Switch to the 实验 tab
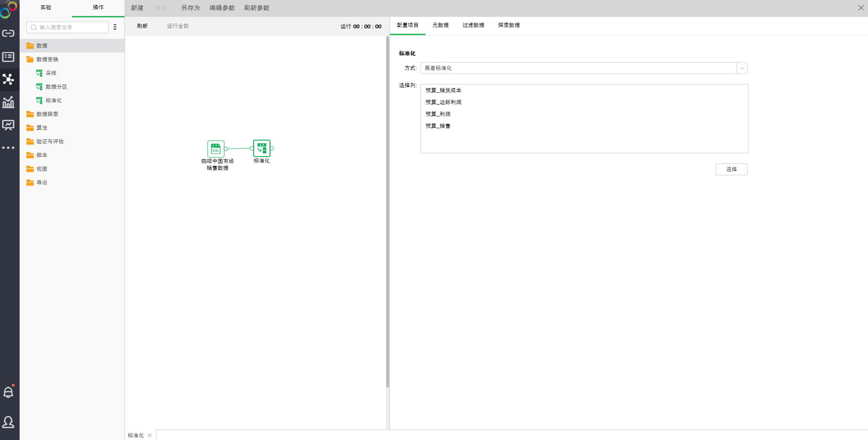The height and width of the screenshot is (440, 868). (x=46, y=8)
